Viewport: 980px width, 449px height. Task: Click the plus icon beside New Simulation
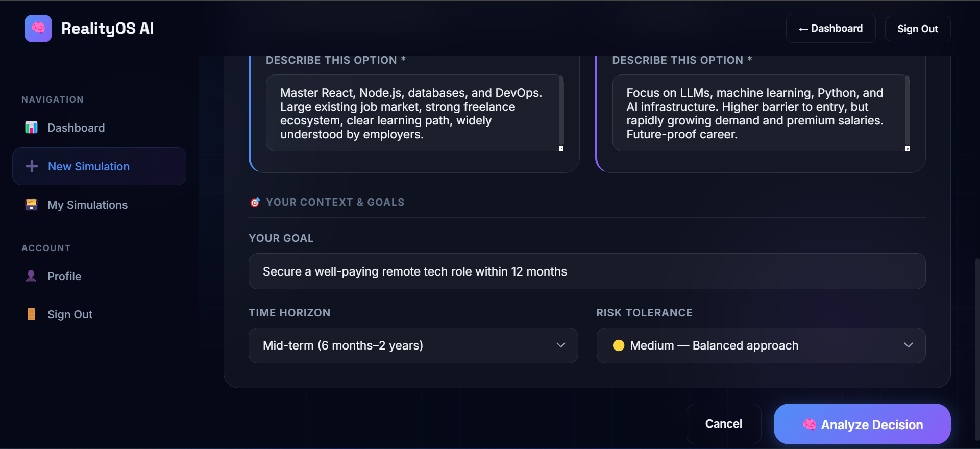pos(32,166)
